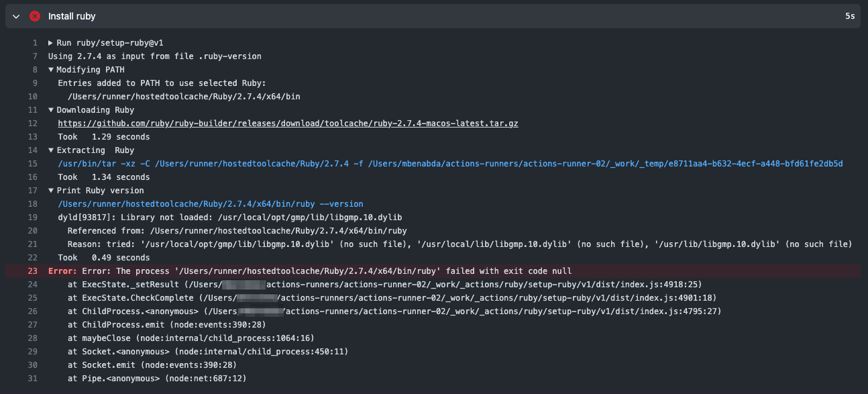Click the 'Took 0.49 seconds' line
868x394 pixels.
[104, 258]
